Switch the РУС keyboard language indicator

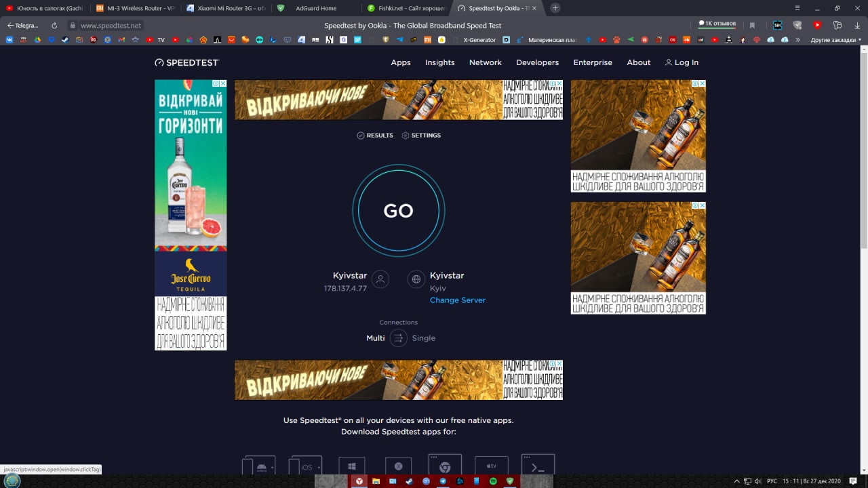(x=772, y=481)
